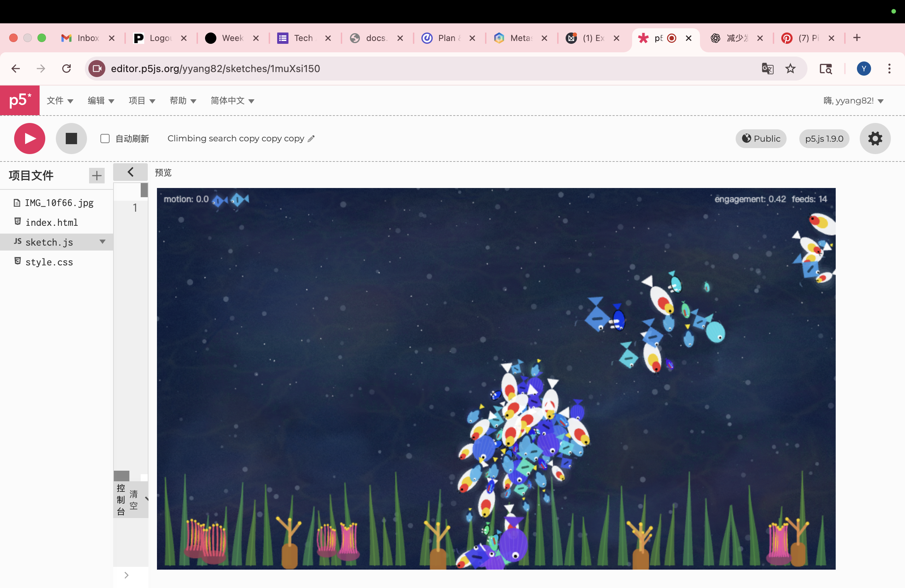
Task: Expand the sketch.js file options arrow
Action: 102,242
